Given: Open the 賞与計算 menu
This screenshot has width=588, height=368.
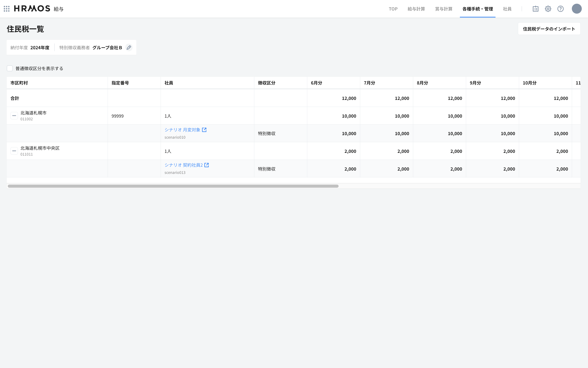Looking at the screenshot, I should click(x=444, y=9).
